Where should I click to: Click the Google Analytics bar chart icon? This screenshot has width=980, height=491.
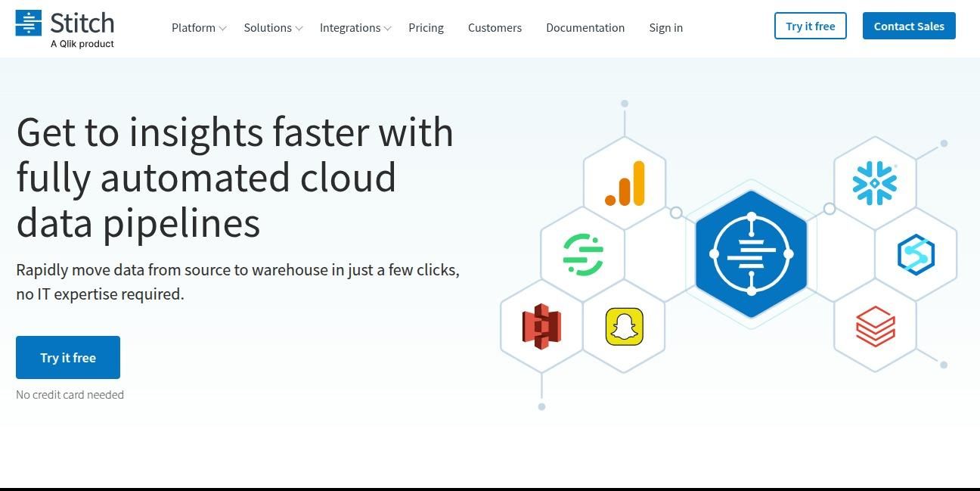625,183
